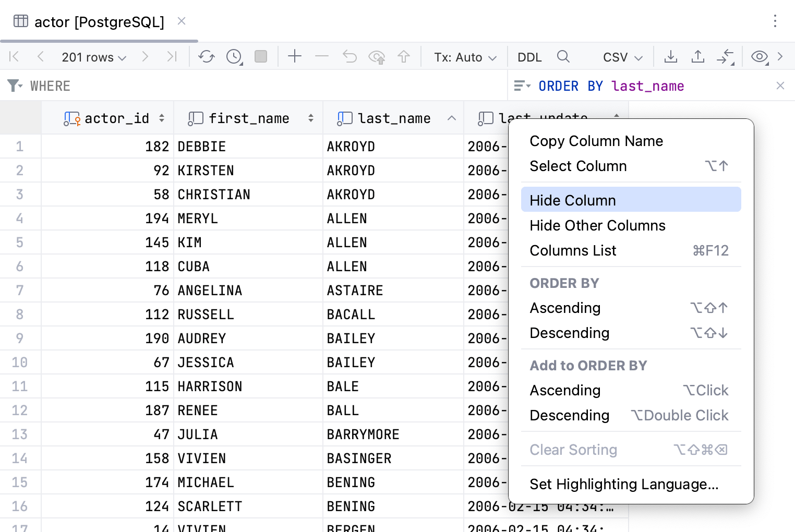Open the 201 rows page size dropdown
The height and width of the screenshot is (532, 795).
pyautogui.click(x=94, y=57)
